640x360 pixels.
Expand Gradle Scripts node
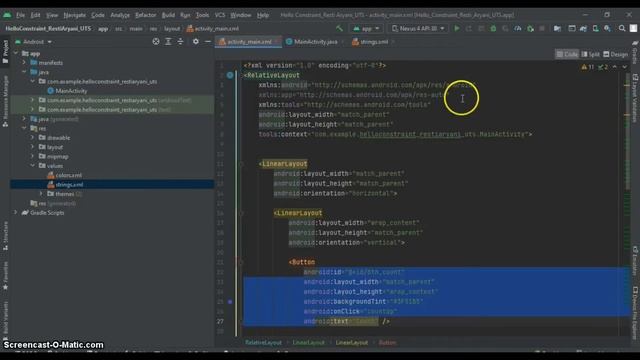(16, 213)
